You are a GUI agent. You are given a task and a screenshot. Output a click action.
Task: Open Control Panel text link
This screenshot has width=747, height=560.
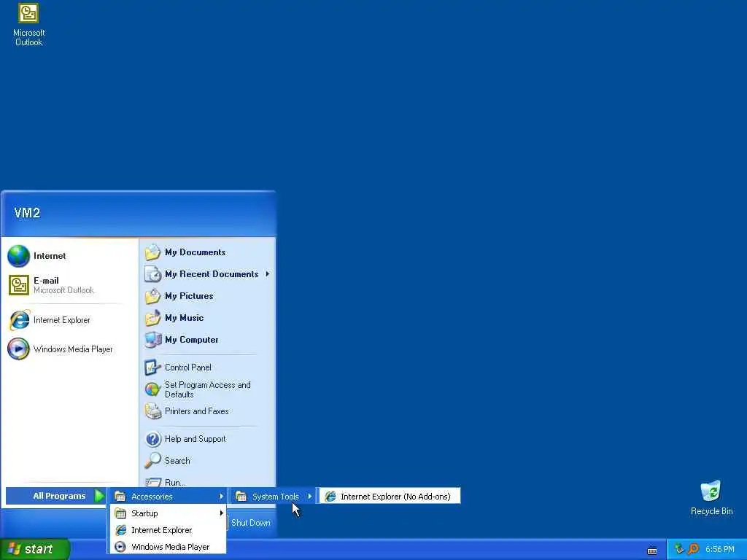point(187,367)
